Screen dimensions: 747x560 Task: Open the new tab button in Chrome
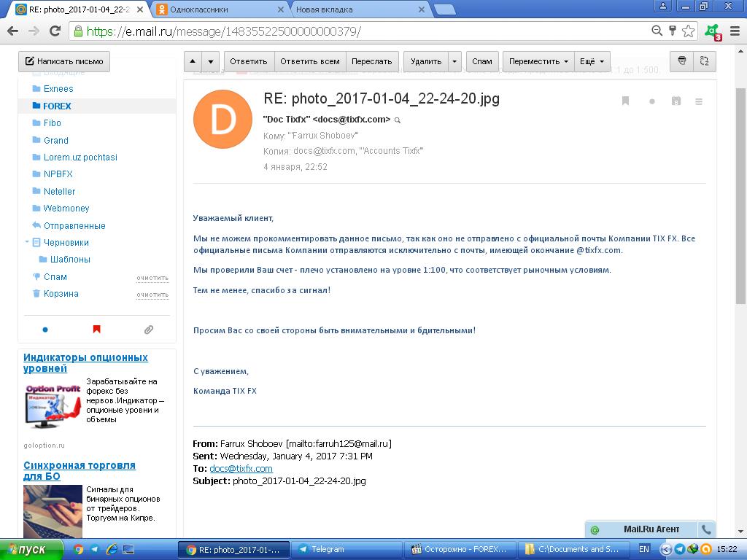tap(444, 9)
